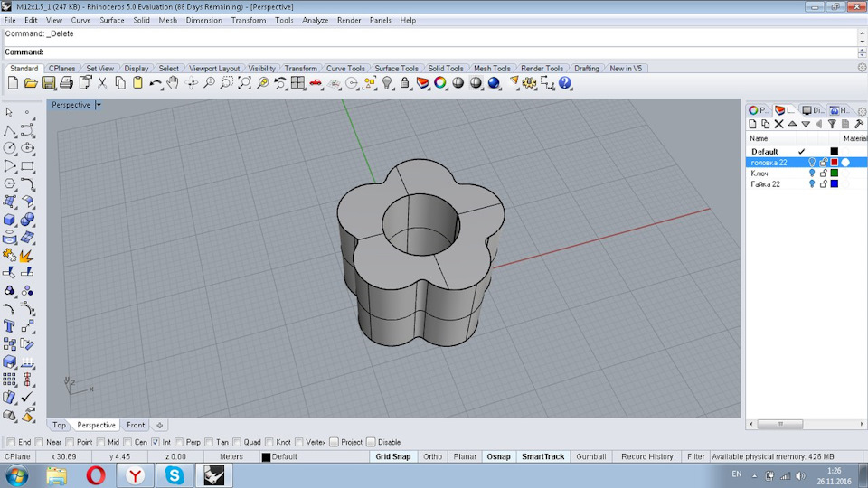Image resolution: width=868 pixels, height=488 pixels.
Task: Click the Zoom Extents icon
Action: 245,83
